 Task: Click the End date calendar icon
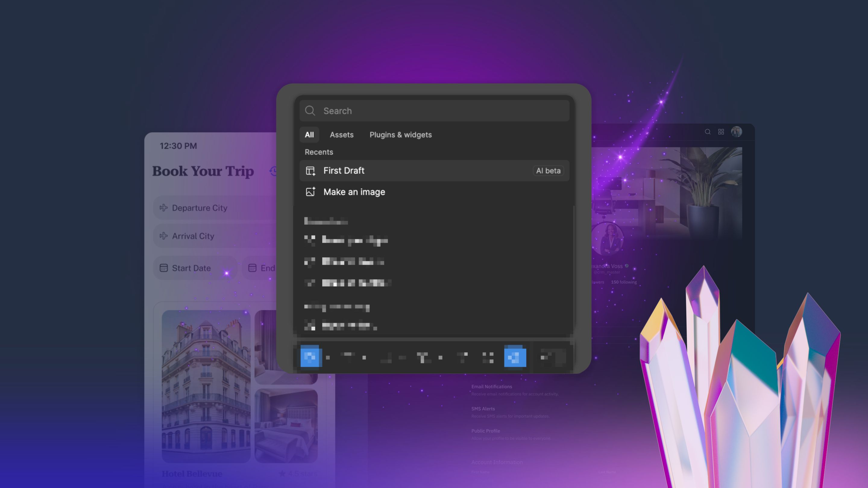point(252,268)
